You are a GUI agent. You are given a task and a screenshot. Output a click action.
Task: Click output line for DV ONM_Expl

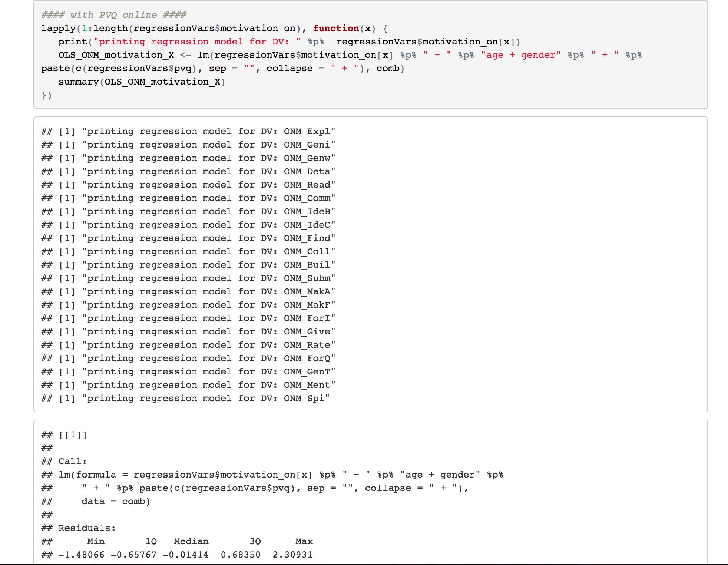[188, 131]
